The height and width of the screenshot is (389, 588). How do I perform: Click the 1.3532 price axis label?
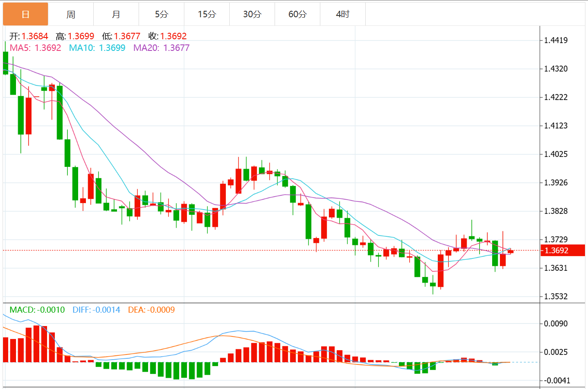click(x=556, y=296)
